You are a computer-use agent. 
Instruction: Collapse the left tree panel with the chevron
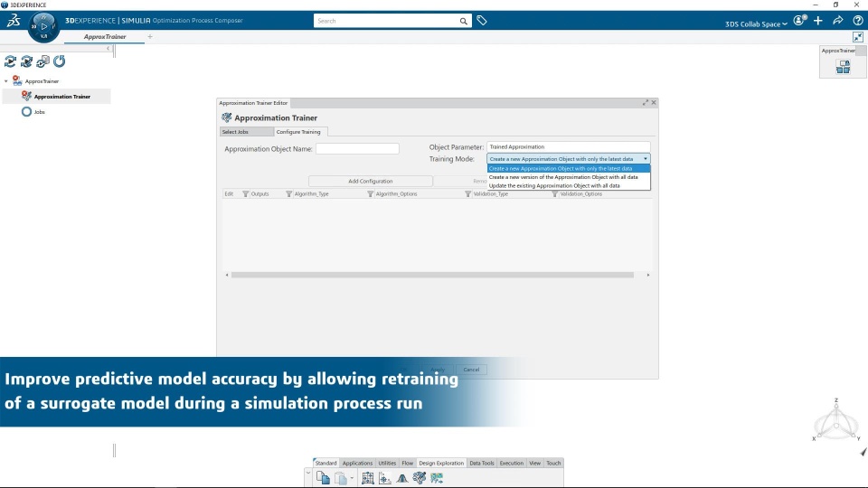click(x=108, y=49)
